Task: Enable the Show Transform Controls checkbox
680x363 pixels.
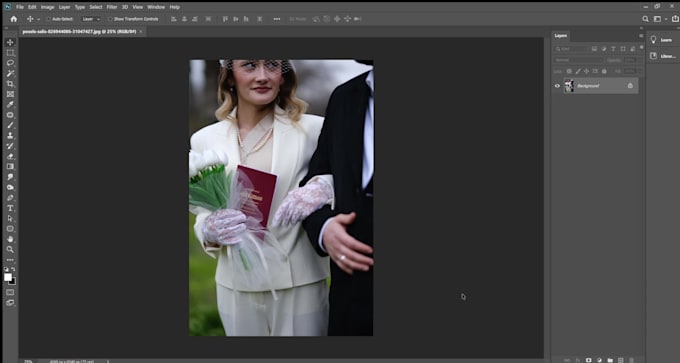Action: 110,19
